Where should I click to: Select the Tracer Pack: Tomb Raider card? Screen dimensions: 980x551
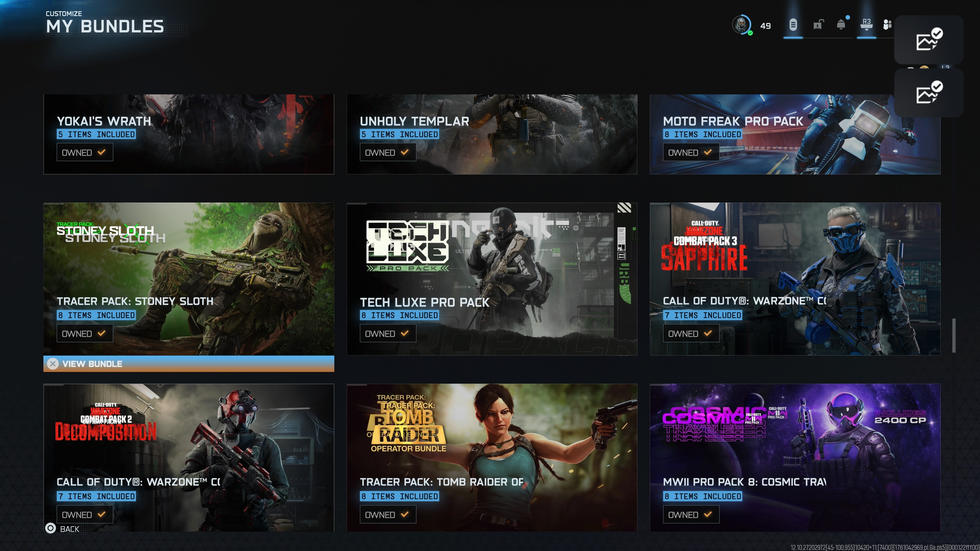click(x=492, y=457)
